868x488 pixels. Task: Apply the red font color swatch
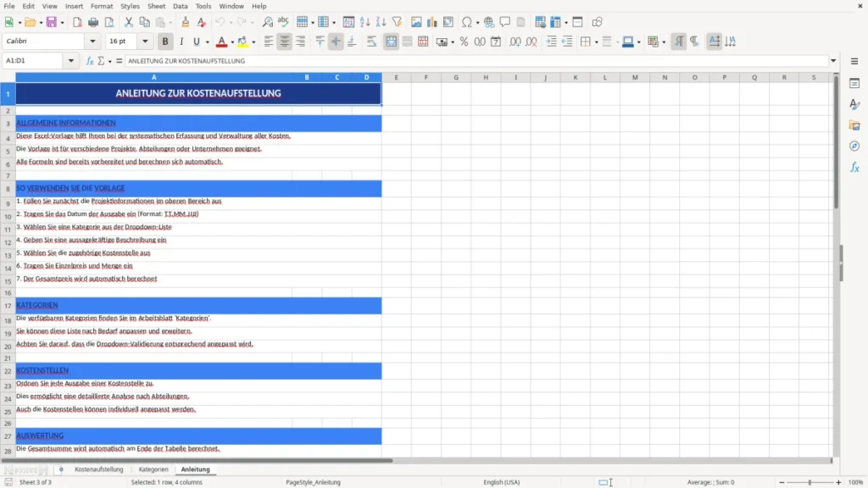(x=221, y=42)
